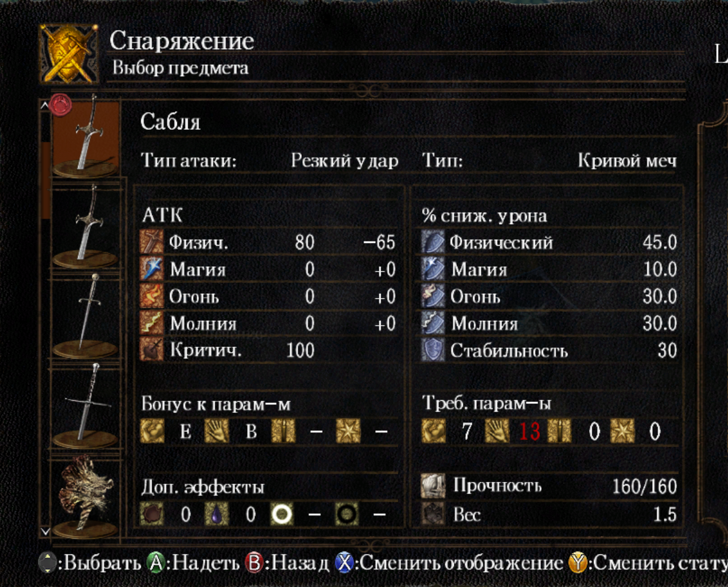Click the Критич. critical attack icon
Image resolution: width=728 pixels, height=587 pixels.
[152, 350]
